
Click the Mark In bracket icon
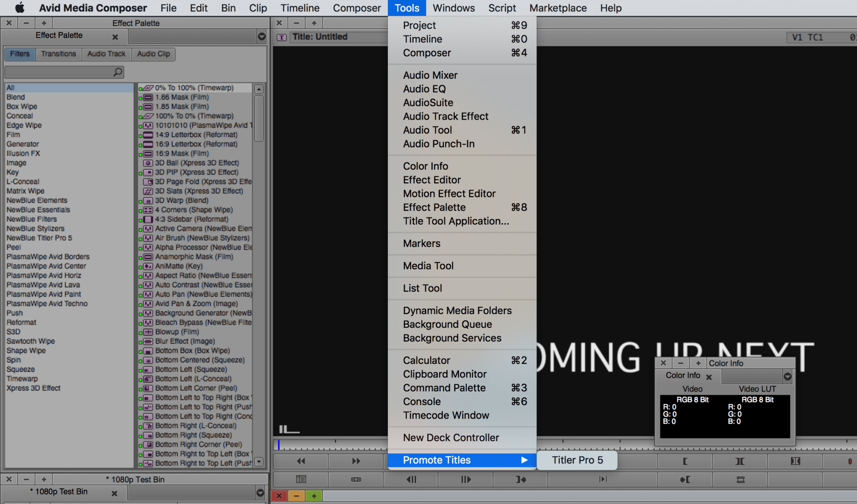click(685, 461)
